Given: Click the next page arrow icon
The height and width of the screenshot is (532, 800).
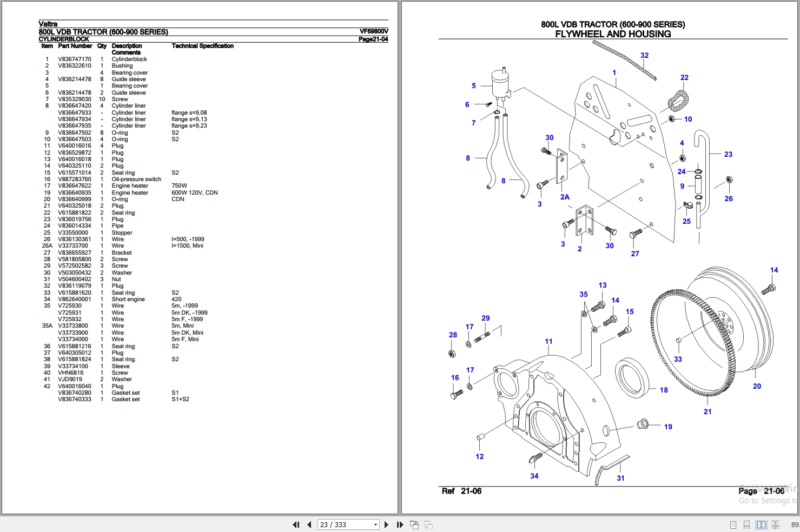Looking at the screenshot, I should [386, 524].
